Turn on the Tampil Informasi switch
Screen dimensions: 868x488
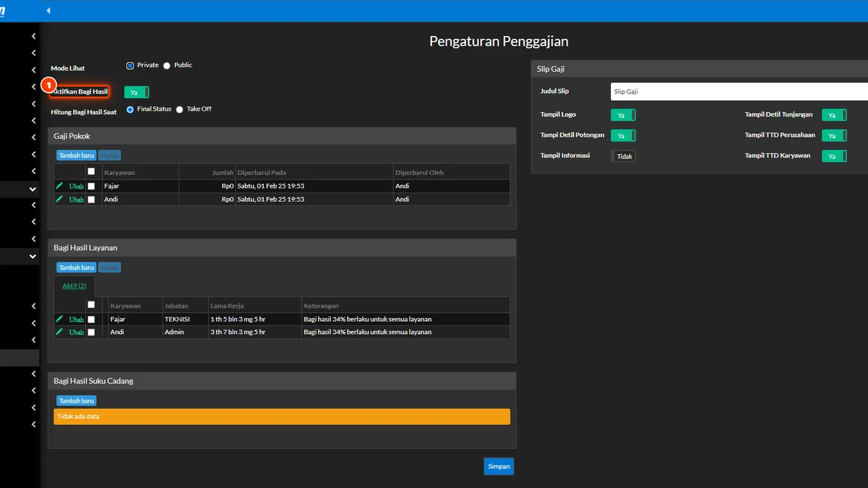point(623,156)
